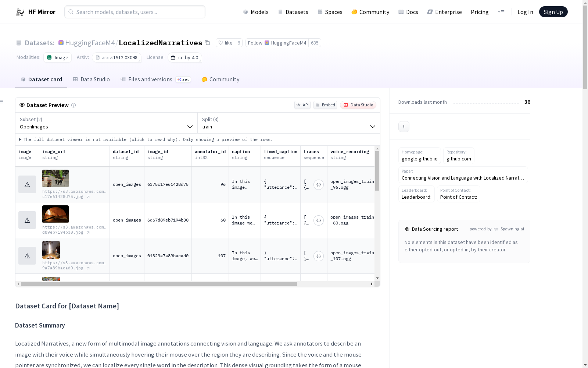Open the candle thumbnail for image 01329a7a89bacad0
588x368 pixels.
pyautogui.click(x=51, y=250)
